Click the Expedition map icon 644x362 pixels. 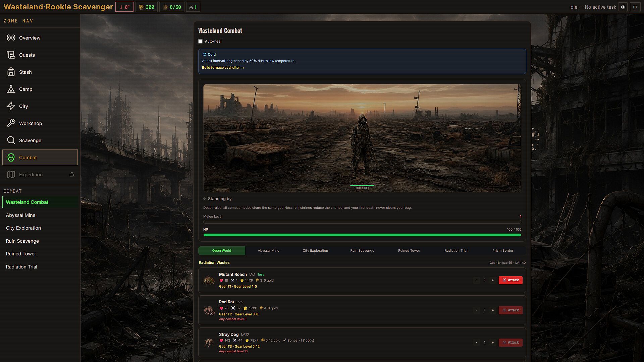tap(11, 175)
